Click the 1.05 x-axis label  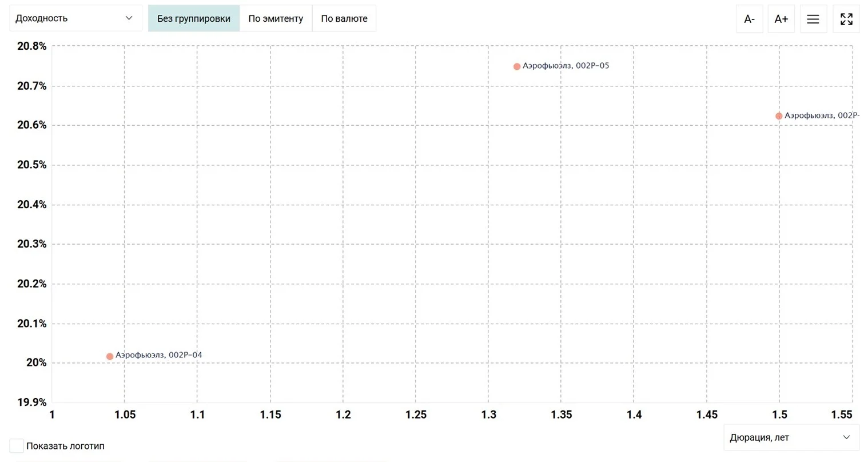pos(125,415)
